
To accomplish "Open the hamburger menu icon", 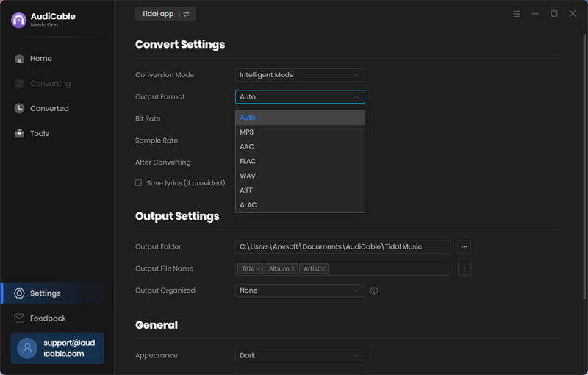I will (x=517, y=14).
